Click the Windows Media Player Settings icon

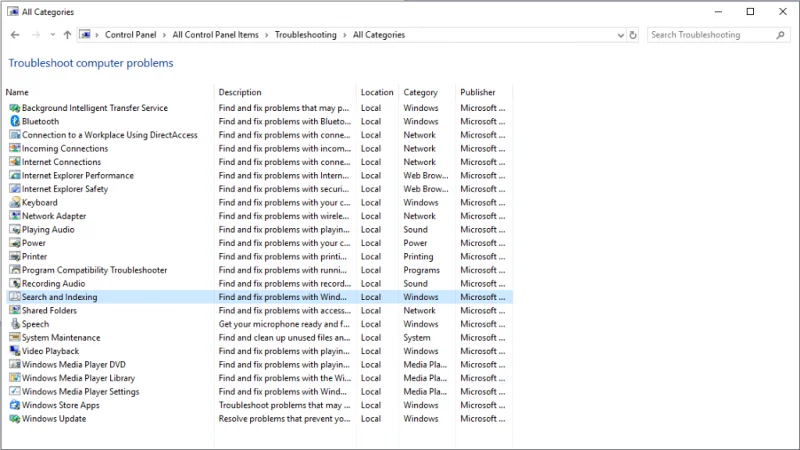point(15,391)
